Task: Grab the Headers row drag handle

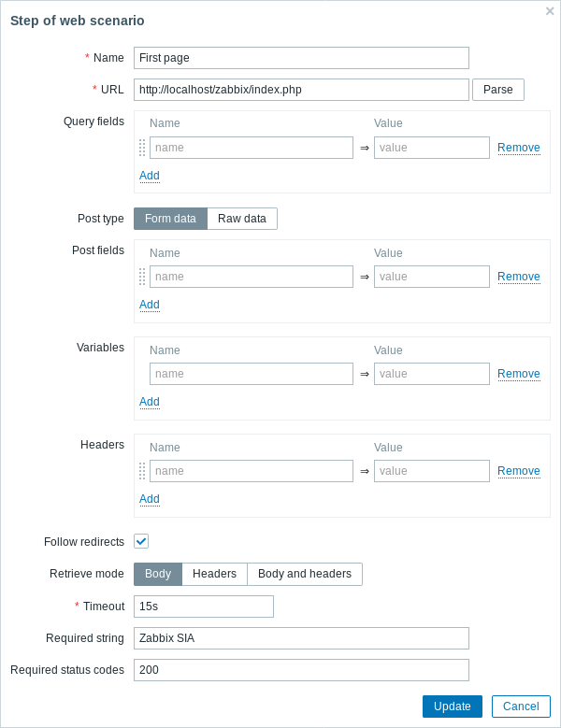Action: [x=142, y=471]
